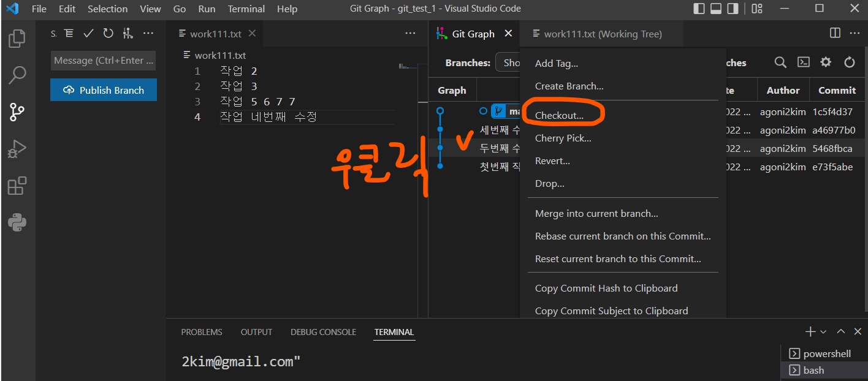This screenshot has height=381, width=868.
Task: Refresh the Git Graph view
Action: [850, 62]
